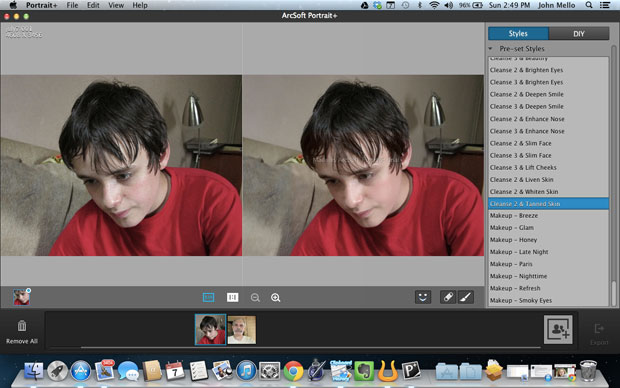Select the single-image view mode icon
This screenshot has height=388, width=620.
[208, 297]
